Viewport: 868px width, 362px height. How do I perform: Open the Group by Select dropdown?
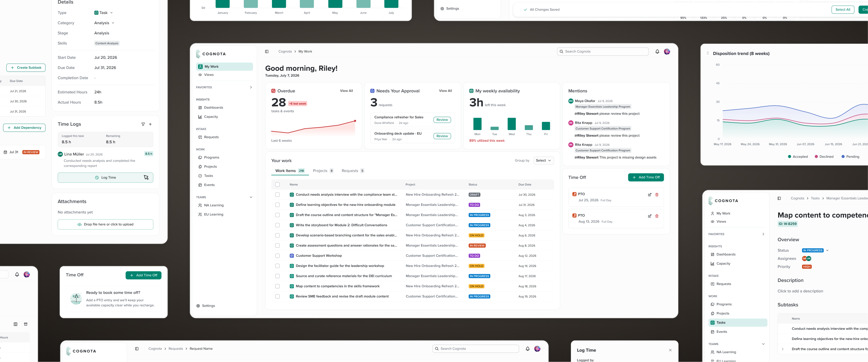pyautogui.click(x=544, y=160)
